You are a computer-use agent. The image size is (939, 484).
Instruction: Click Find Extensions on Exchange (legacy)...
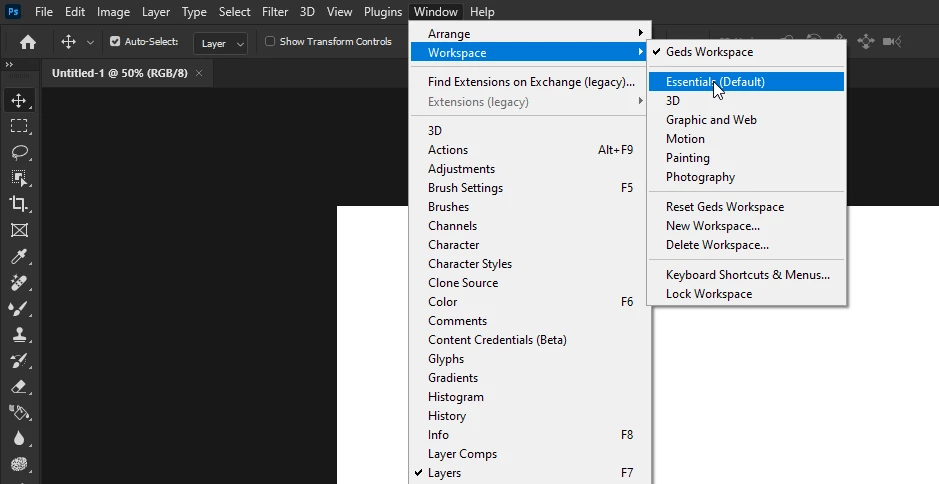point(530,82)
